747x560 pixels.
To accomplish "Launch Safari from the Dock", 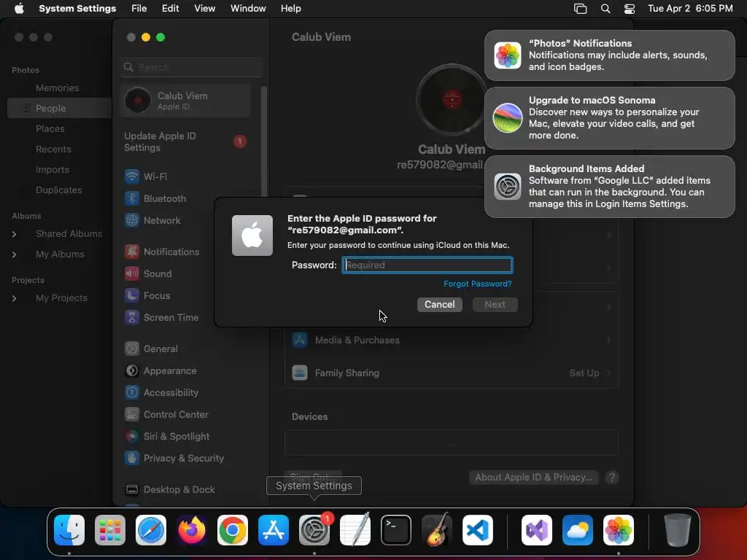I will [151, 530].
